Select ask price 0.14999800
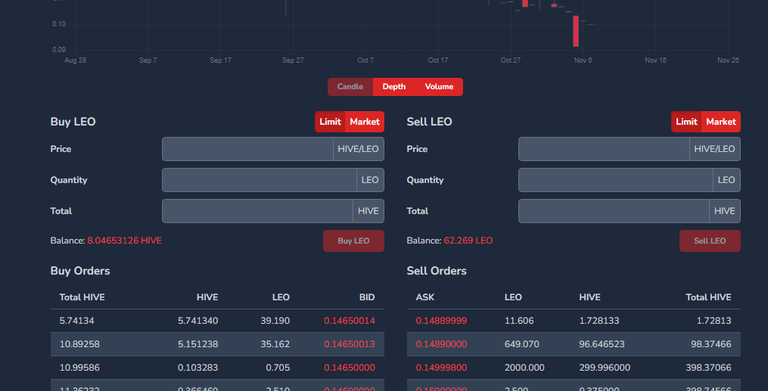The width and height of the screenshot is (768, 391). (441, 368)
